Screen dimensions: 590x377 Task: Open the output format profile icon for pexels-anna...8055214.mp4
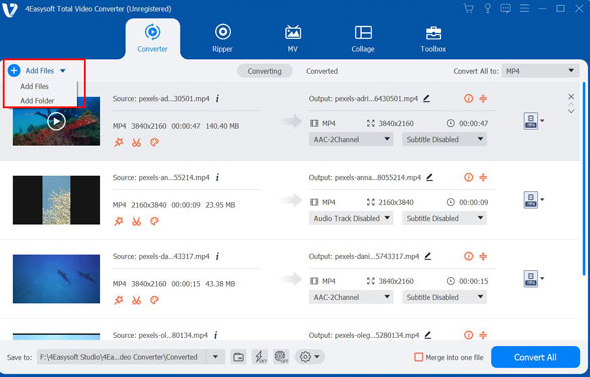pos(531,200)
